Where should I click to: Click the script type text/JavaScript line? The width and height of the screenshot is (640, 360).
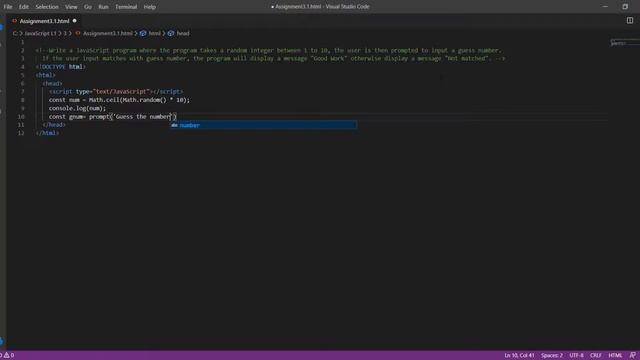116,92
